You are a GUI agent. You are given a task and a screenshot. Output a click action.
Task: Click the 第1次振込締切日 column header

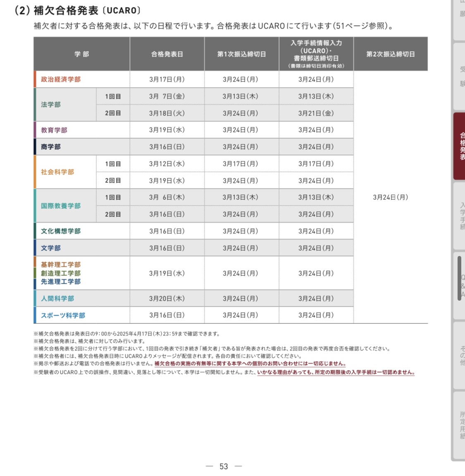click(x=241, y=54)
